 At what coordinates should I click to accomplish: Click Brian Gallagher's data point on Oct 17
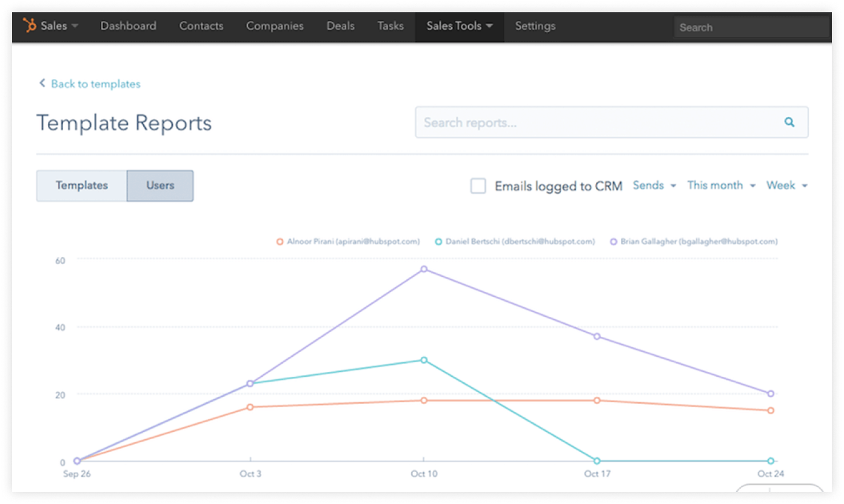597,336
